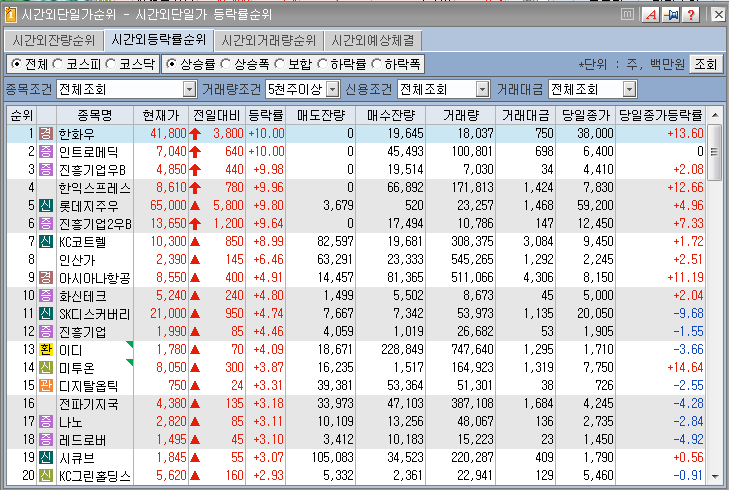Viewport: 729px width, 490px height.
Task: Sort by 당일종가등락률 column header
Action: 660,115
